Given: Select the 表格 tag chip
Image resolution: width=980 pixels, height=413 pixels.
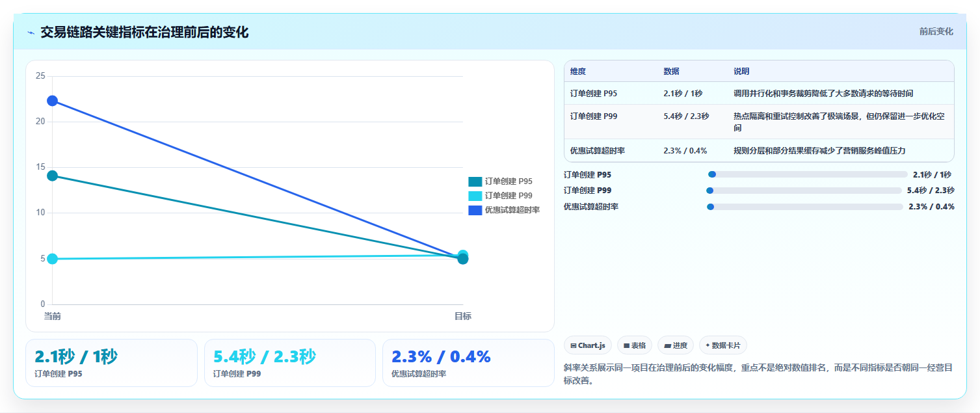Looking at the screenshot, I should [635, 345].
